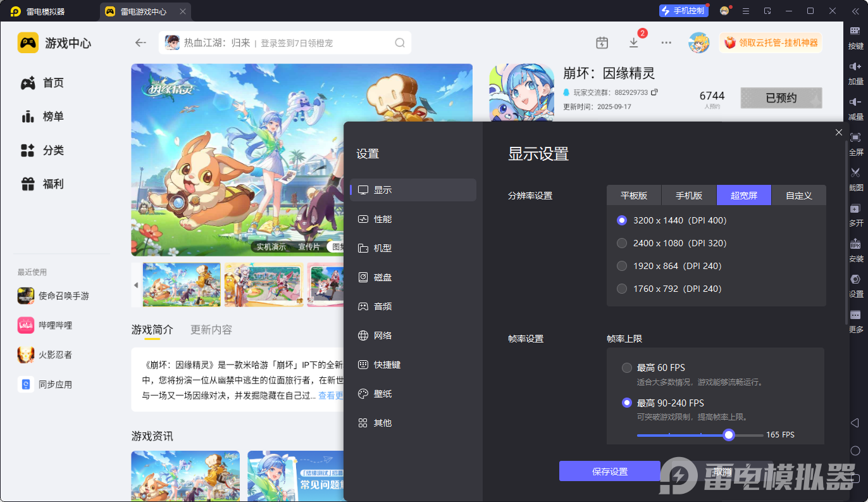Image resolution: width=868 pixels, height=502 pixels.
Task: Open the 其他 settings section
Action: (413, 423)
